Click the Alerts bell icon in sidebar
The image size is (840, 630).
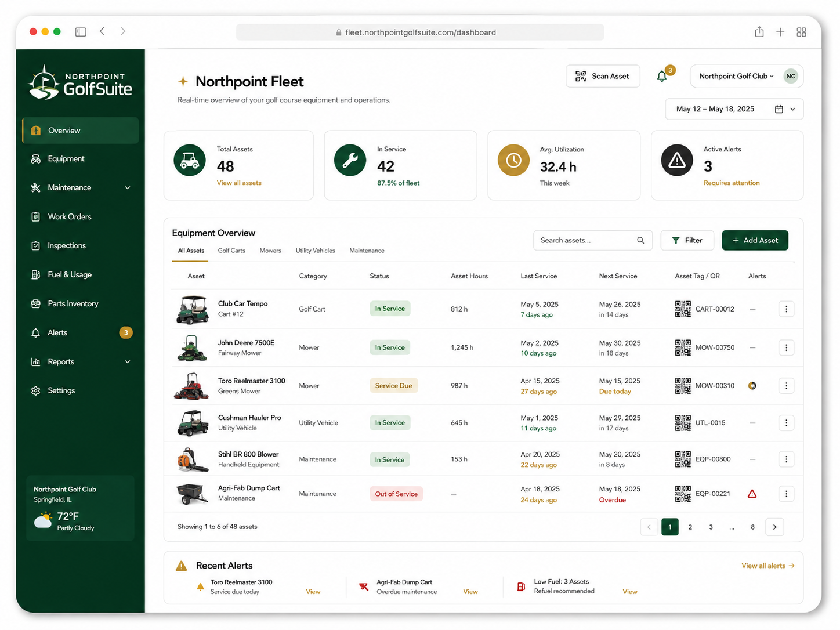click(36, 333)
